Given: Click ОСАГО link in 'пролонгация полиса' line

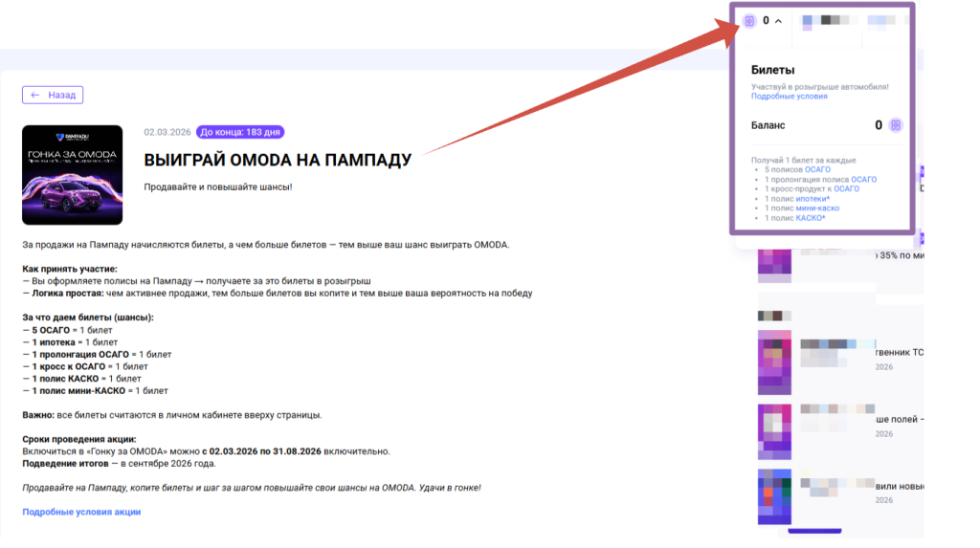Looking at the screenshot, I should point(862,179).
